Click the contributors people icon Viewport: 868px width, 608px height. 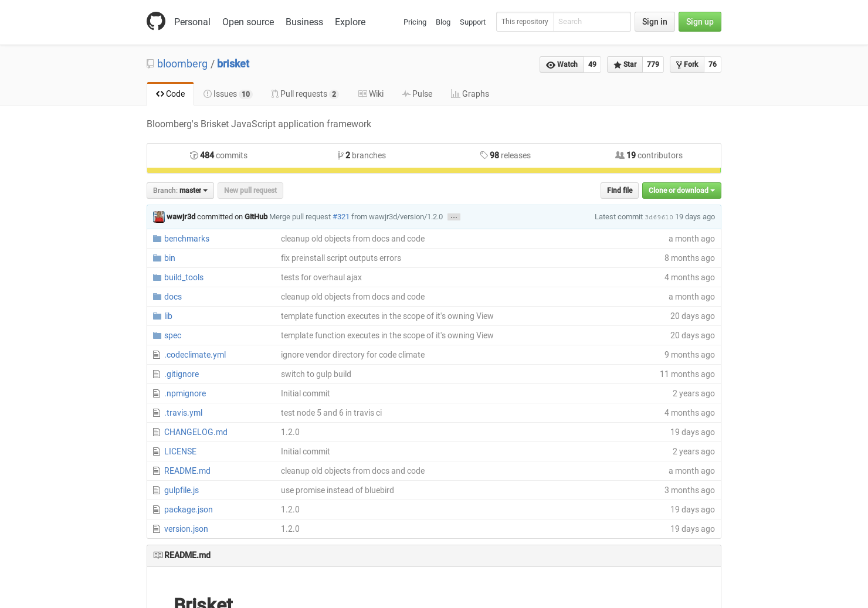[x=619, y=155]
